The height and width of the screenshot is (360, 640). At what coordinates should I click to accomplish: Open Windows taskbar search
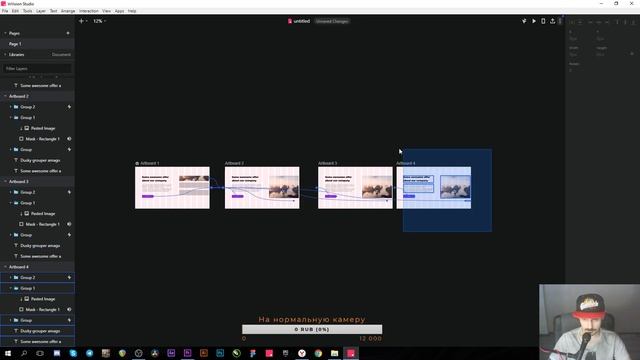tap(24, 353)
